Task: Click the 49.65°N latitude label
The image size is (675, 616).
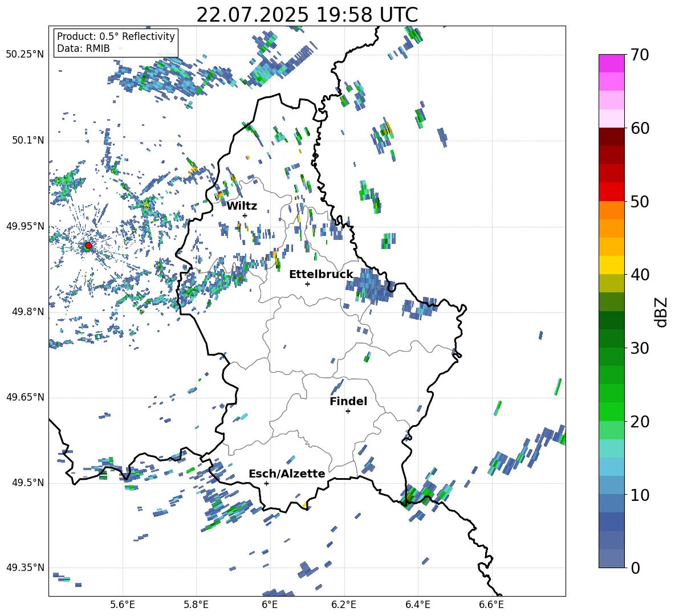Action: pyautogui.click(x=25, y=397)
